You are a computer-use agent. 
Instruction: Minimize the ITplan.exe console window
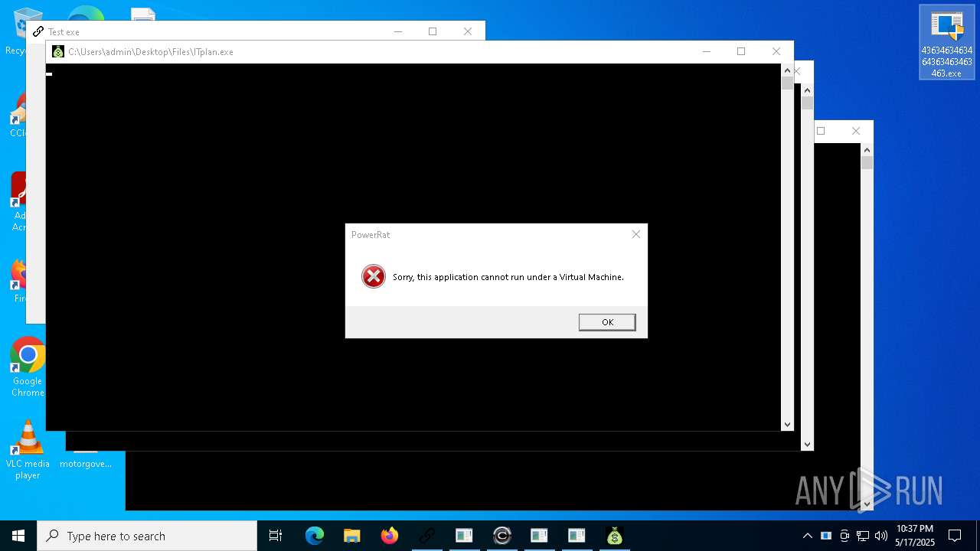pos(706,51)
